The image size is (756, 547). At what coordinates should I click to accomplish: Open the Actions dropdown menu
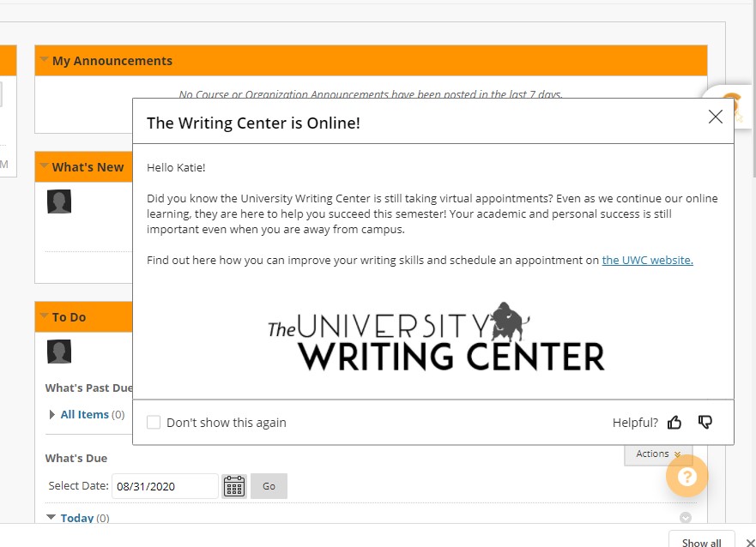point(657,454)
